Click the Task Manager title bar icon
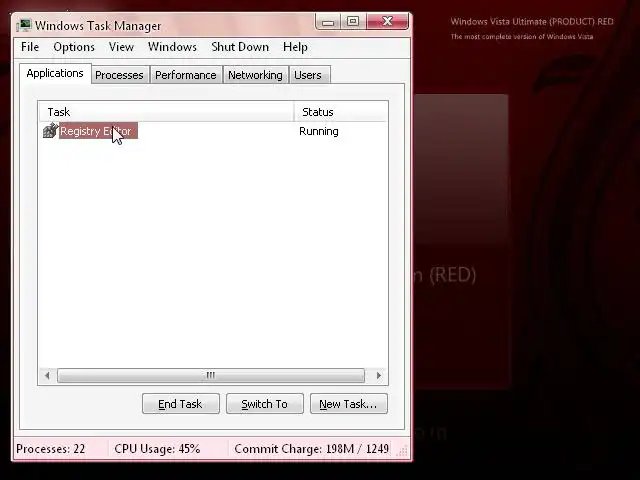 (24, 25)
